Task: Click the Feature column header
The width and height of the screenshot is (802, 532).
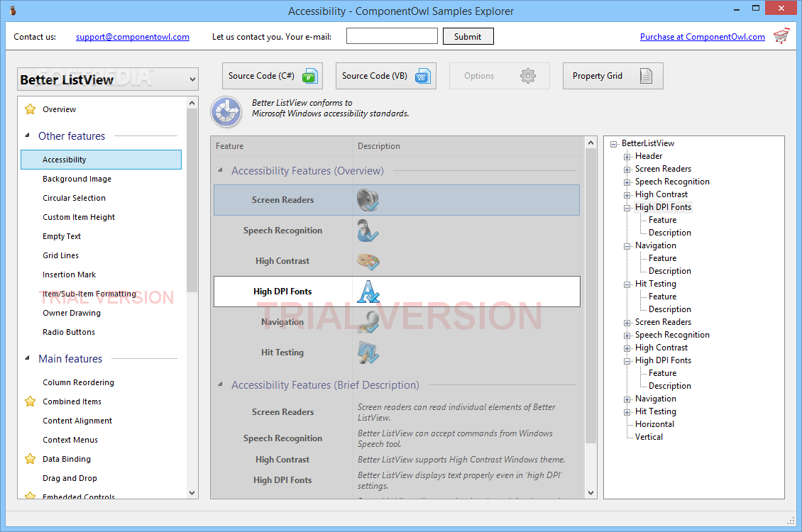Action: pos(282,146)
